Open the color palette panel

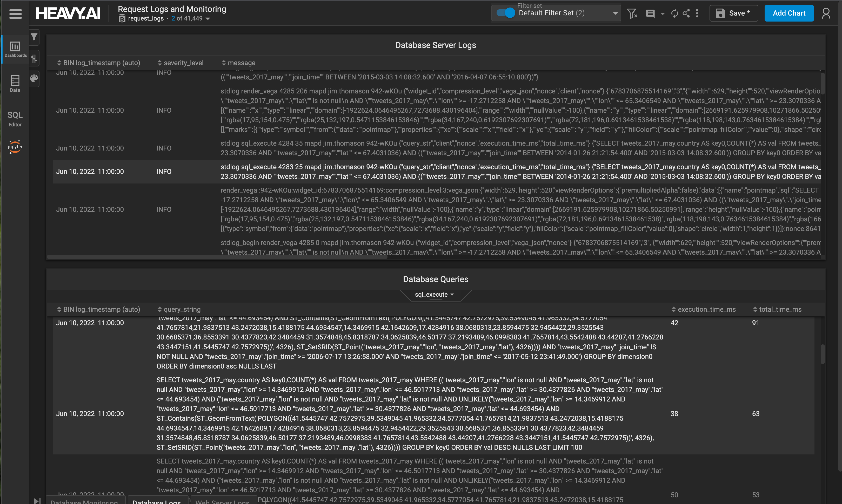point(34,78)
